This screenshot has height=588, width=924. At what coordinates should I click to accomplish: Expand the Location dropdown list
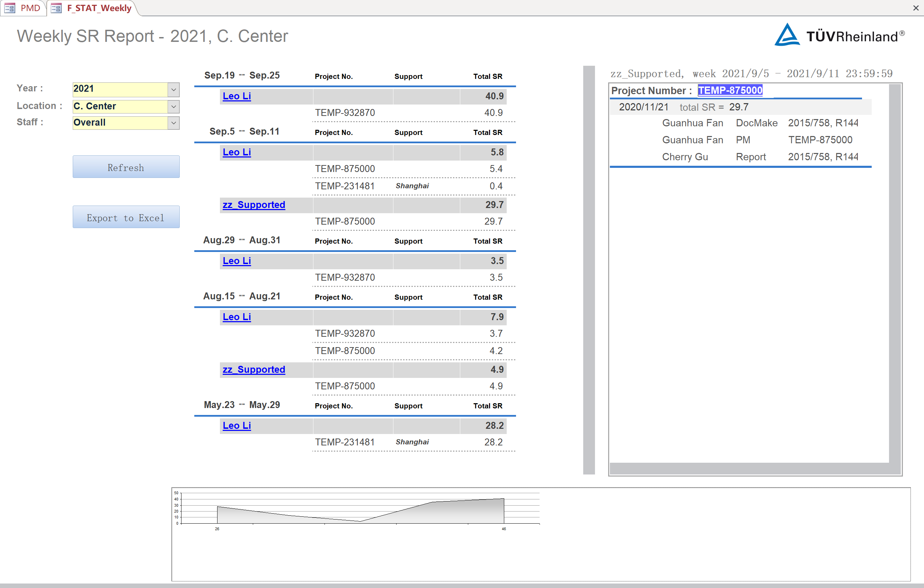click(174, 106)
